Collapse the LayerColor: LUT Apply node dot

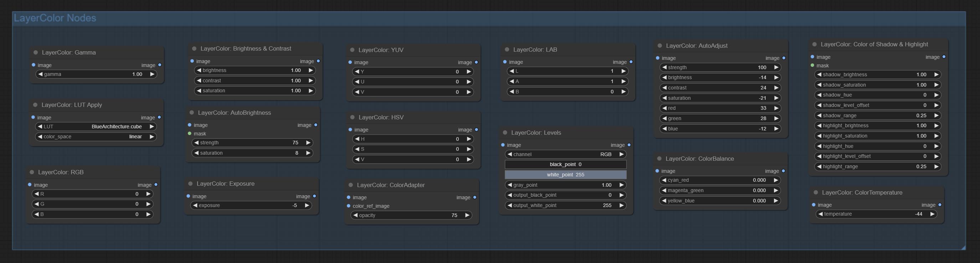[35, 105]
